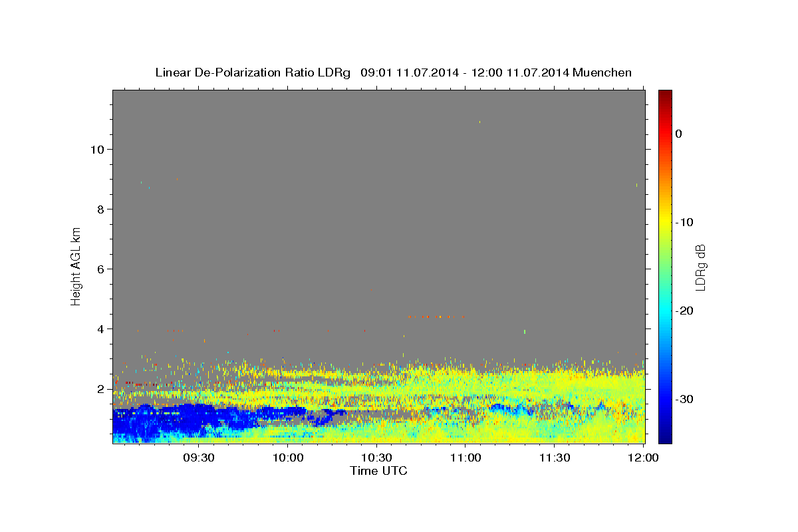Viewport: 798px width, 532px height.
Task: Click the 'Time UTC' axis label
Action: pos(378,471)
